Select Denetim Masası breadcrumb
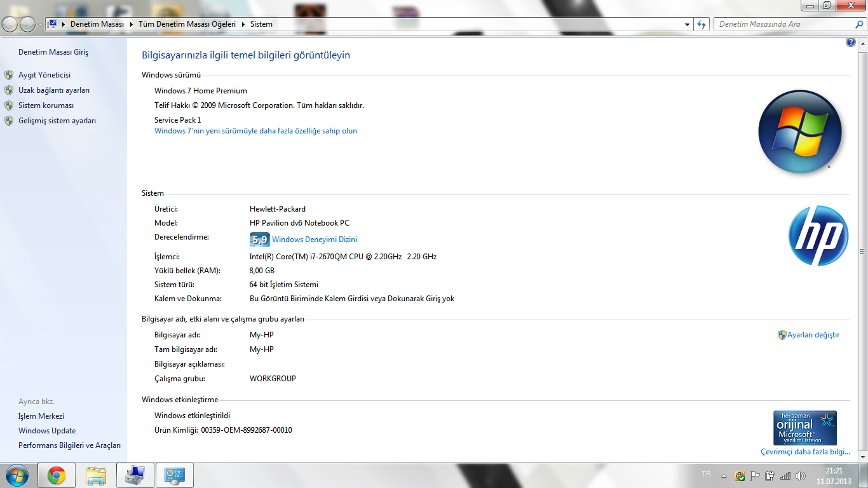 point(97,24)
